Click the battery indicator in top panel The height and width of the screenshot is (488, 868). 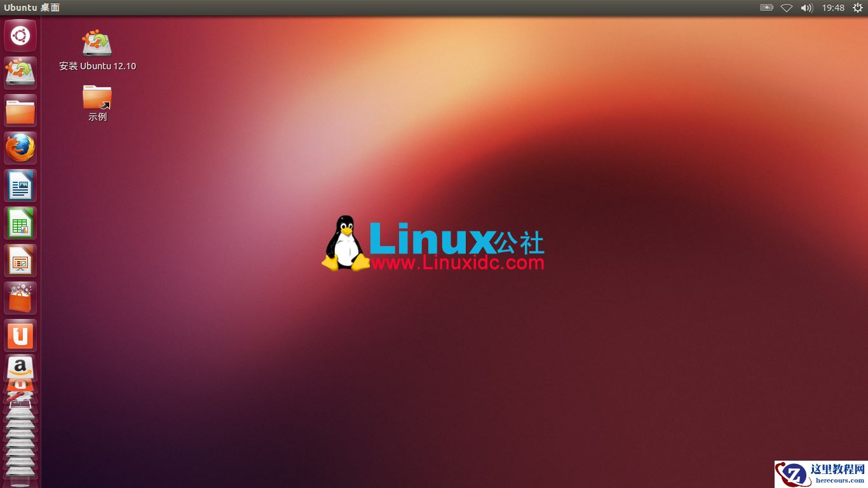(767, 8)
